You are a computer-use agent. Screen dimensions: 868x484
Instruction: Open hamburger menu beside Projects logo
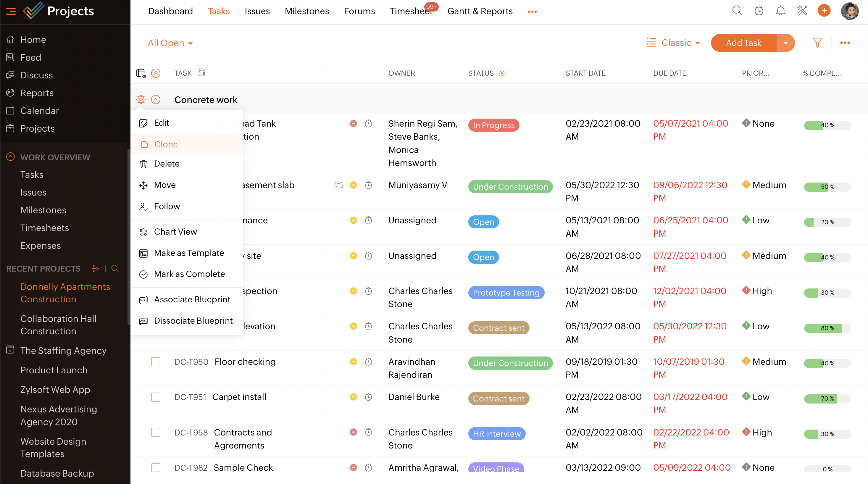[11, 11]
